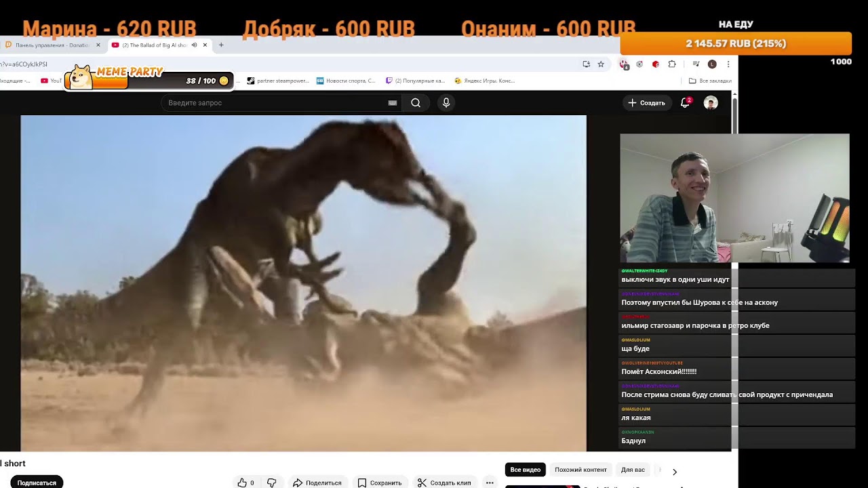
Task: Click the YouTube search magnifier button
Action: pos(416,103)
